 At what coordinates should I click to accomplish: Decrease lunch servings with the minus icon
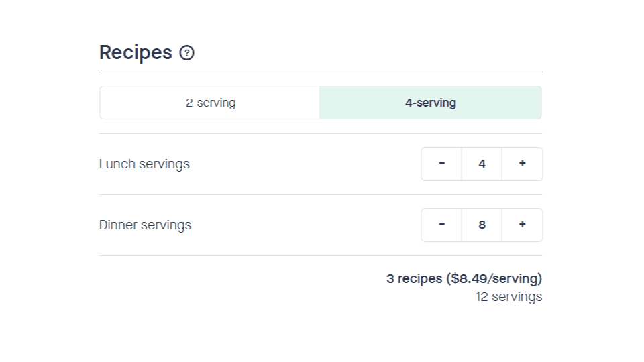(x=441, y=164)
